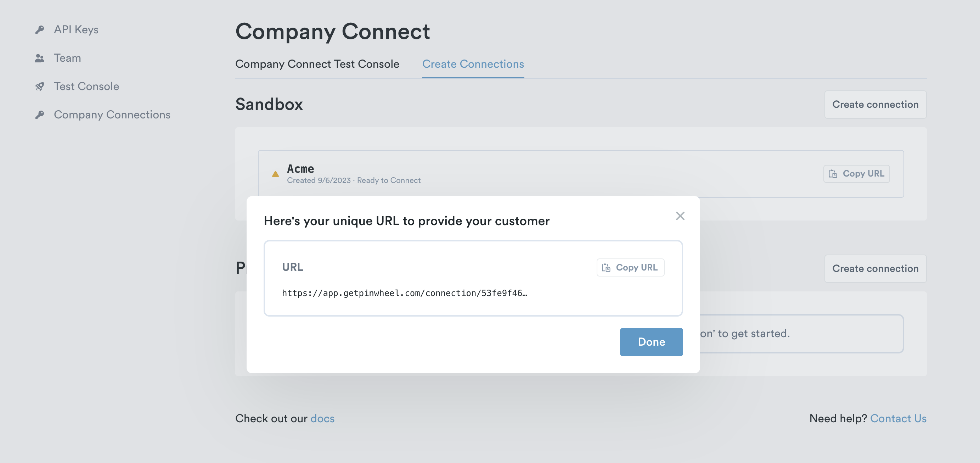Click the API Keys key icon

point(40,30)
